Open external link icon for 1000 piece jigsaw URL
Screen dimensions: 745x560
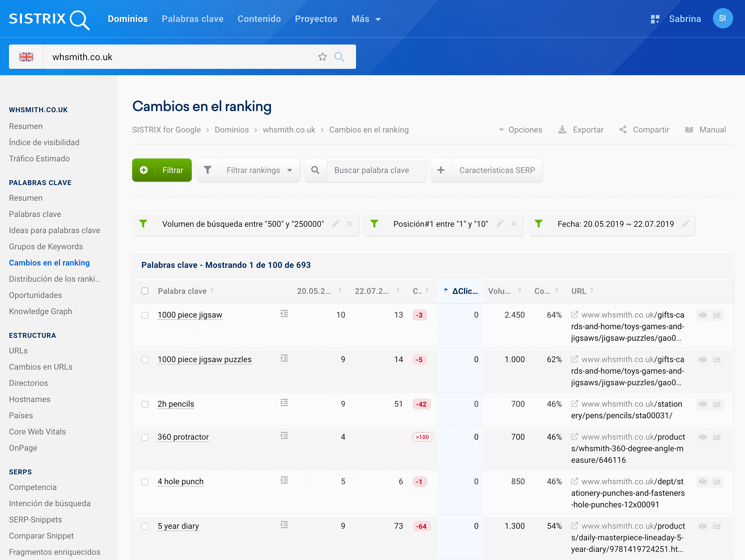point(575,315)
